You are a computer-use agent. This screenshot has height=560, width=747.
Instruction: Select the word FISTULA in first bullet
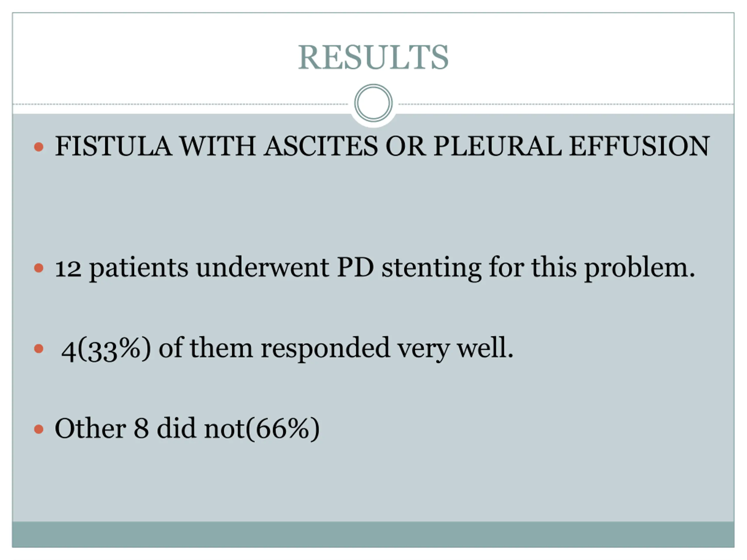click(x=113, y=146)
